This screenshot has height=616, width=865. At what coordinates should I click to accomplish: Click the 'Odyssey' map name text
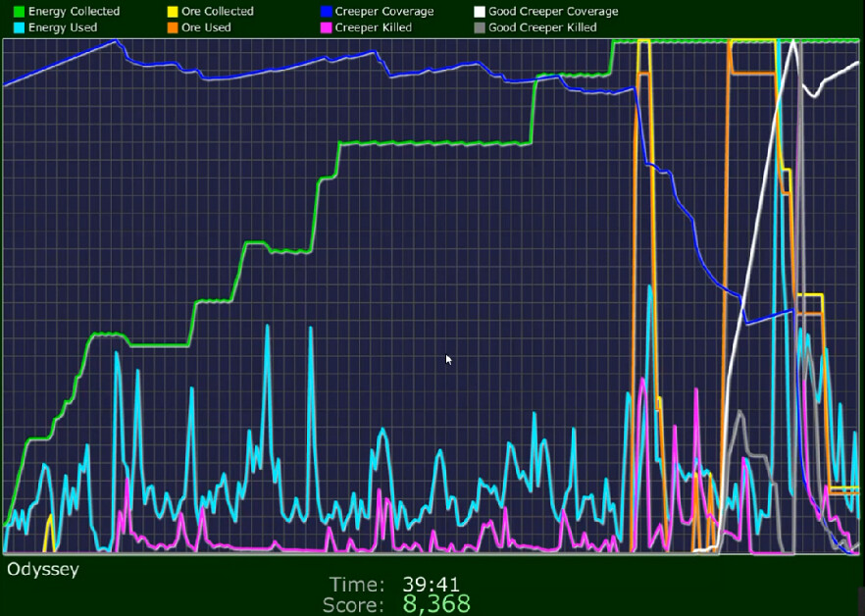[43, 570]
